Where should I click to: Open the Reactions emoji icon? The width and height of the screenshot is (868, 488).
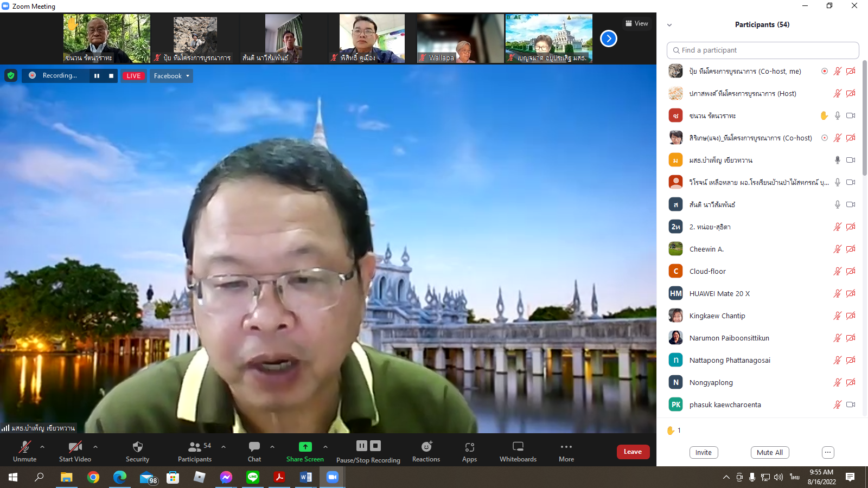[x=426, y=447]
